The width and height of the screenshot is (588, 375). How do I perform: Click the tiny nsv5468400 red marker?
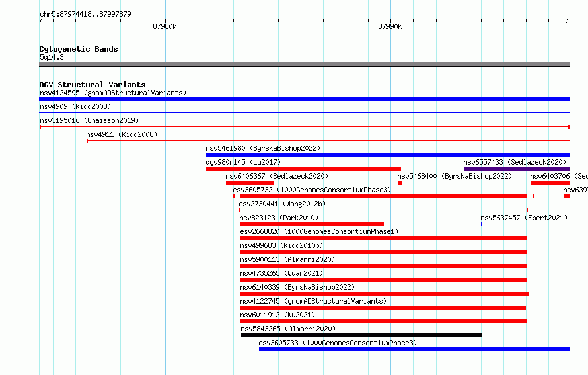[400, 183]
